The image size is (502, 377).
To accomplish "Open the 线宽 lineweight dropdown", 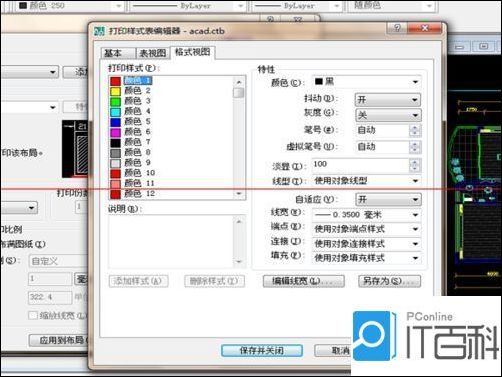I will [366, 215].
